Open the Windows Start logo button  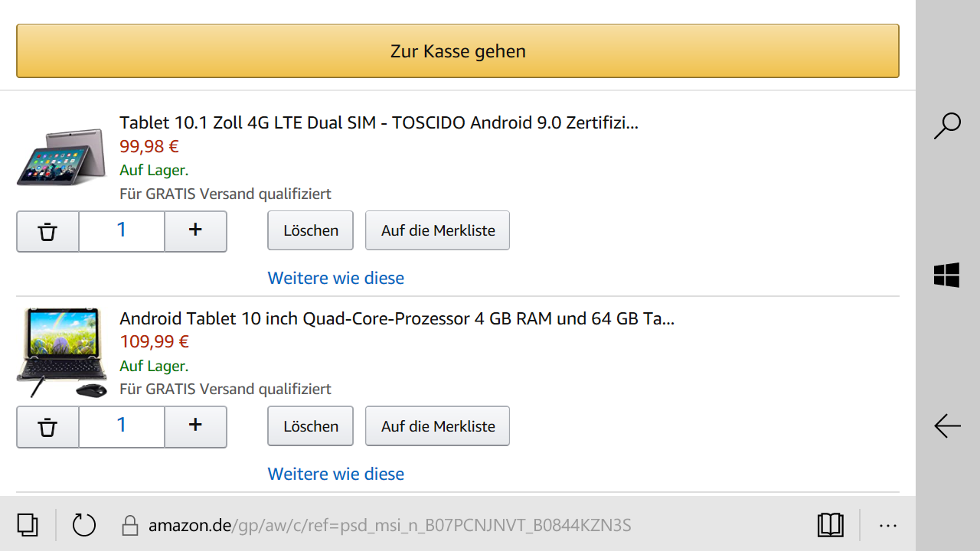click(x=947, y=275)
